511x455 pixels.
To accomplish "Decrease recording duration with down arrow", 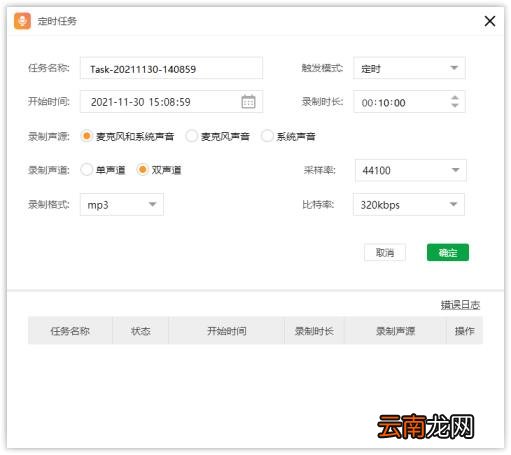I will pyautogui.click(x=455, y=105).
